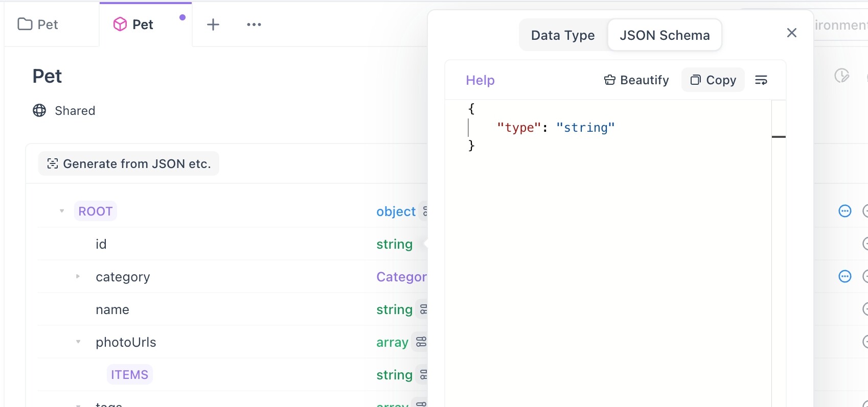Screen dimensions: 868x407
Task: Open the history clock icon
Action: 841,76
